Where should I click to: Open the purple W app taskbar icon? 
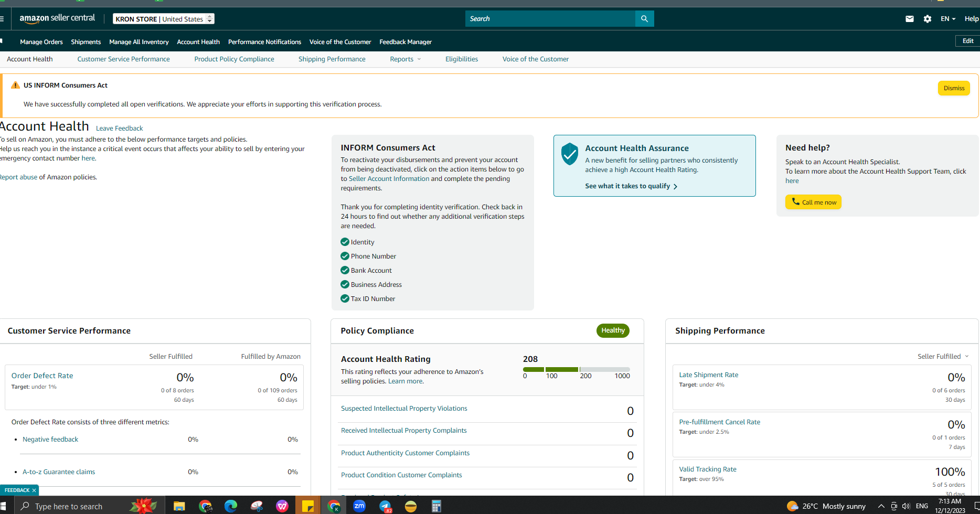282,506
